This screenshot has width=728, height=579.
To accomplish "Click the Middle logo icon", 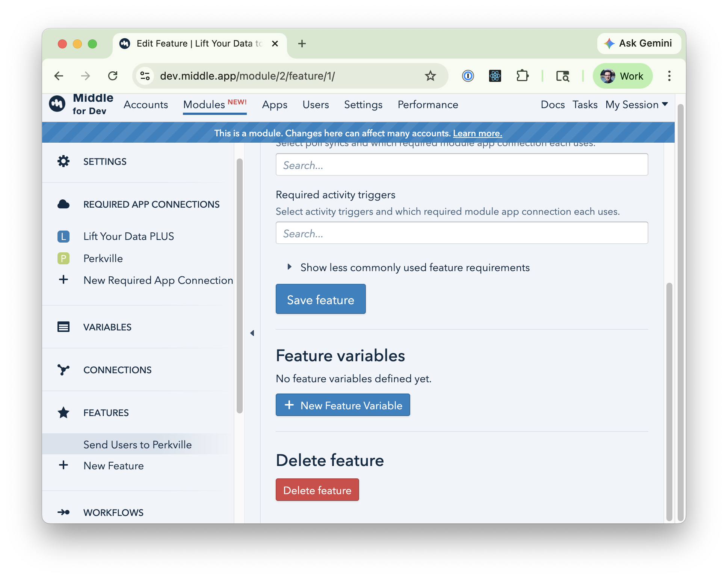I will [57, 104].
